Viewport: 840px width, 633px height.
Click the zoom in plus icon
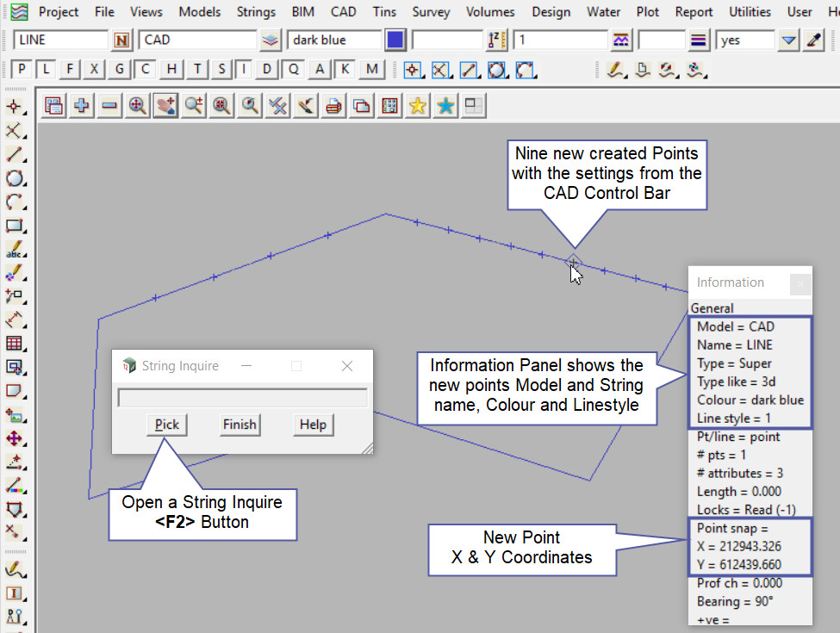pyautogui.click(x=82, y=105)
